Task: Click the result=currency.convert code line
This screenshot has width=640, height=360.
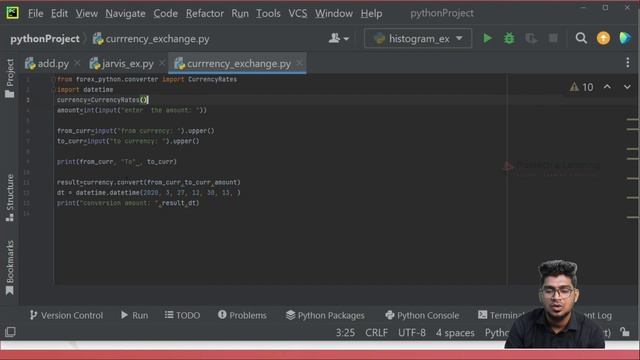Action: tap(149, 182)
